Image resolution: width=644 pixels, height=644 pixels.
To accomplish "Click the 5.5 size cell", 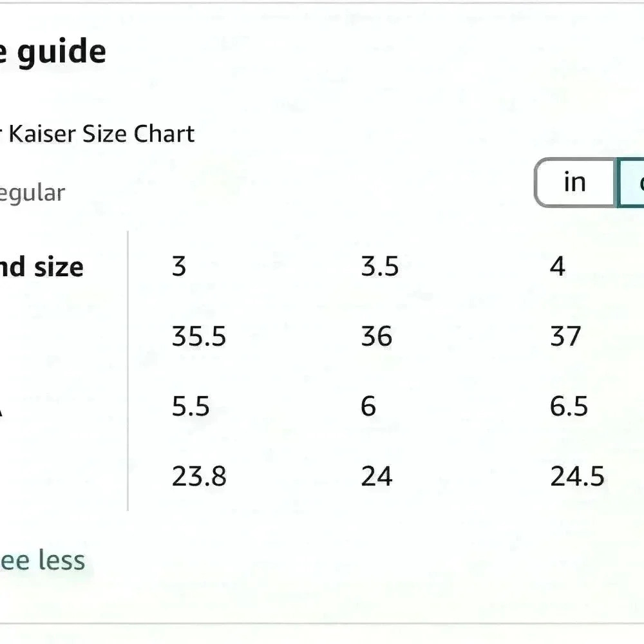I will 190,406.
